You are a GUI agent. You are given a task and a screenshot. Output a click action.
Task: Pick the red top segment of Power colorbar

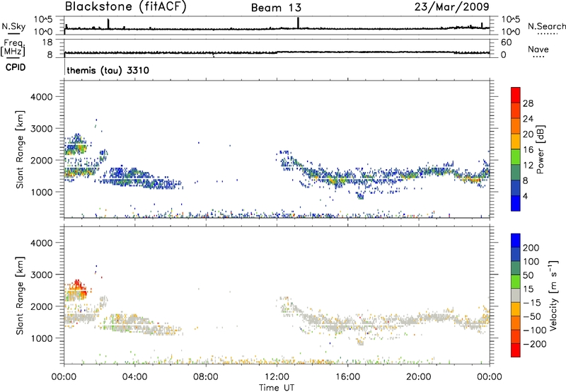[x=516, y=95]
